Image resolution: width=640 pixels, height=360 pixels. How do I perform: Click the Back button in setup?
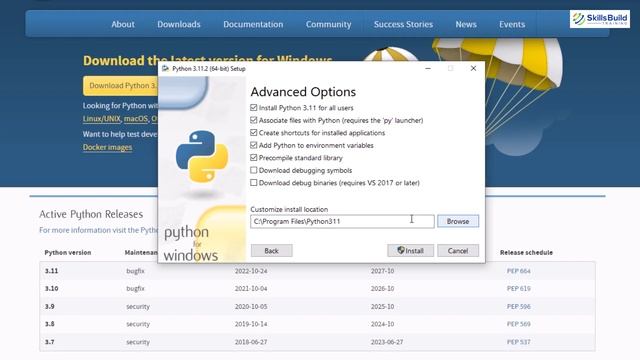coord(271,251)
